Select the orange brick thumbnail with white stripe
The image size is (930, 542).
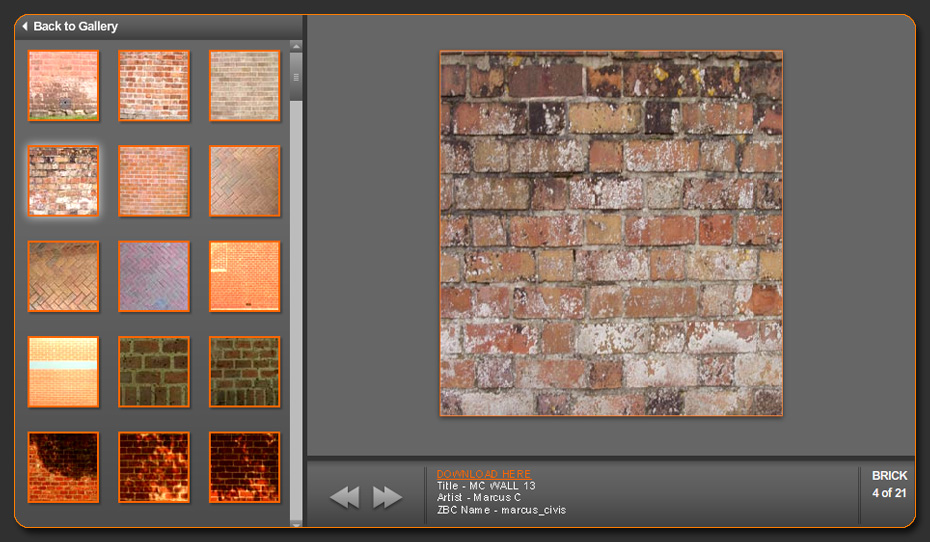(64, 371)
